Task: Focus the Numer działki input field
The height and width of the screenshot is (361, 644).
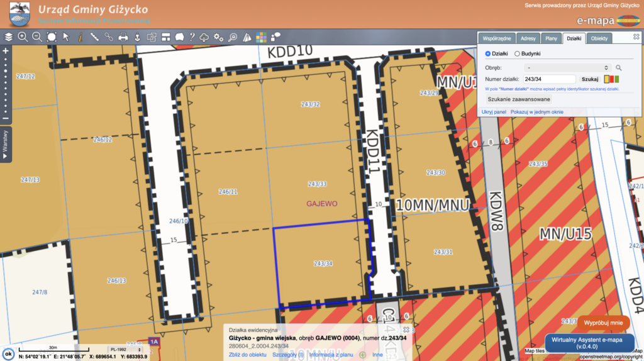Action: (x=550, y=79)
